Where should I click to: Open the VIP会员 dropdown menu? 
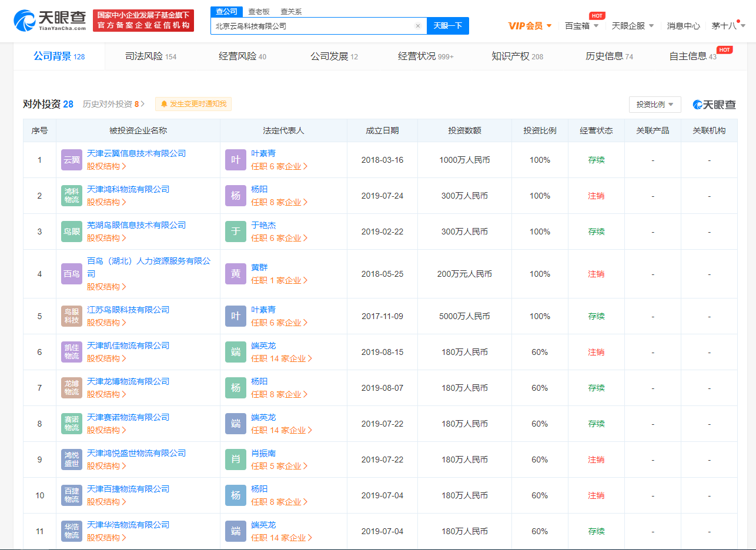point(530,26)
